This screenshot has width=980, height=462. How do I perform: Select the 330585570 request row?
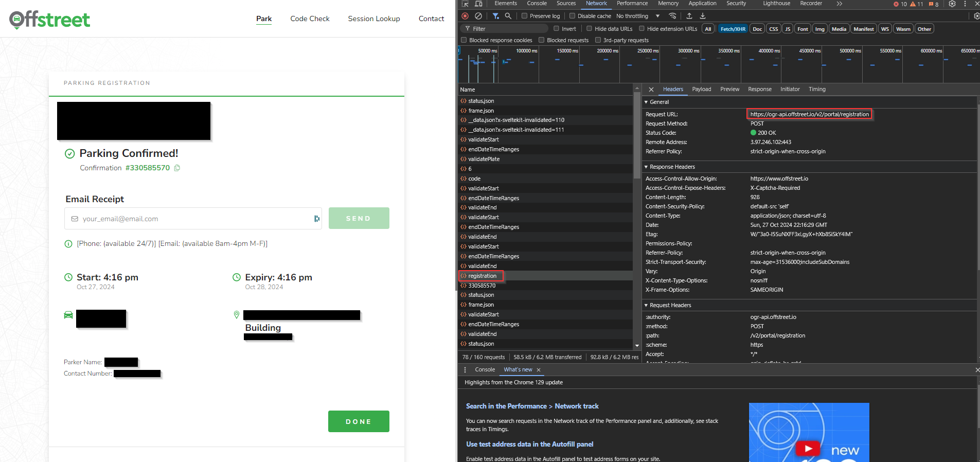545,286
